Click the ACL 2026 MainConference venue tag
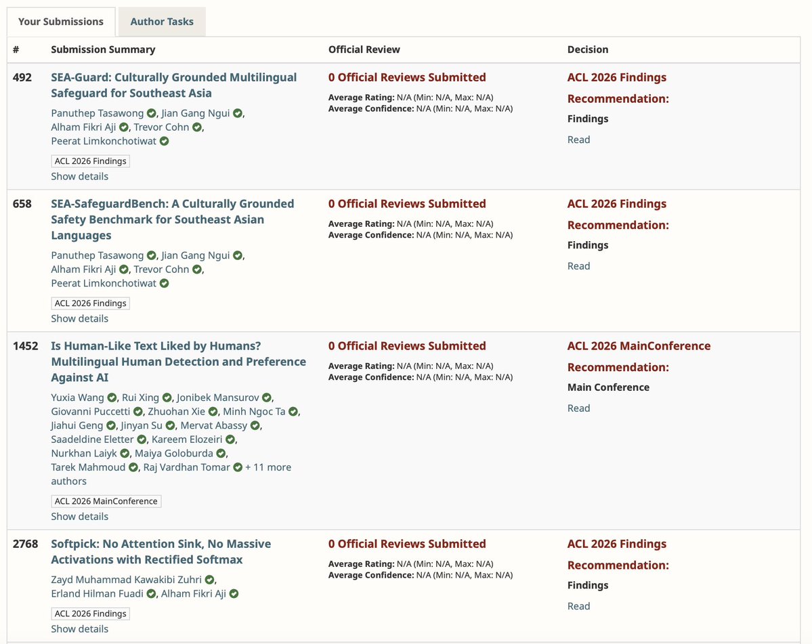Viewport: 812px width, 644px height. [106, 501]
